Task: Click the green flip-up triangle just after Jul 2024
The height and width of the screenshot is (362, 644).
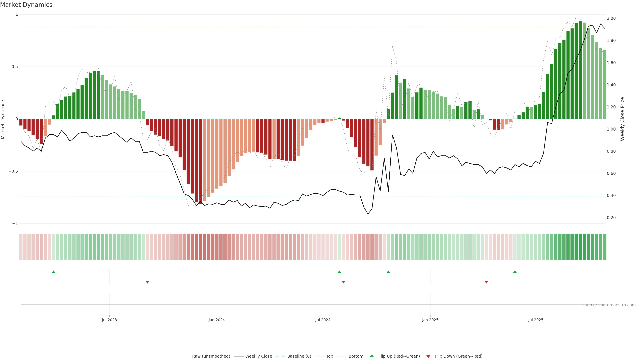Action: 339,272
